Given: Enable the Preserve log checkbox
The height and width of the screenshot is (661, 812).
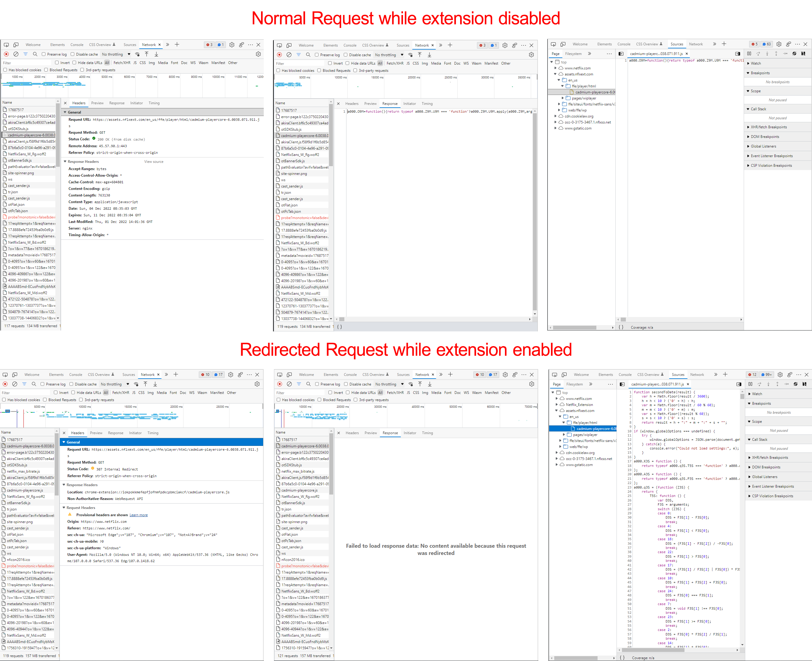Looking at the screenshot, I should (45, 54).
